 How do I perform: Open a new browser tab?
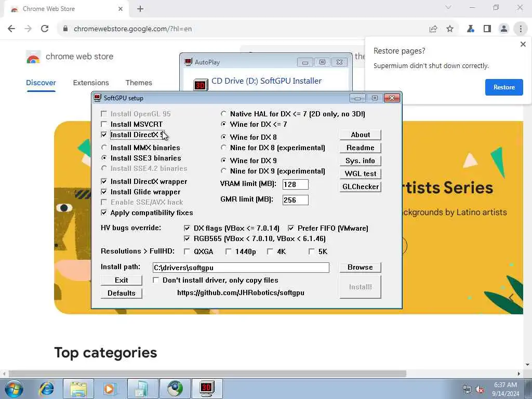(140, 9)
